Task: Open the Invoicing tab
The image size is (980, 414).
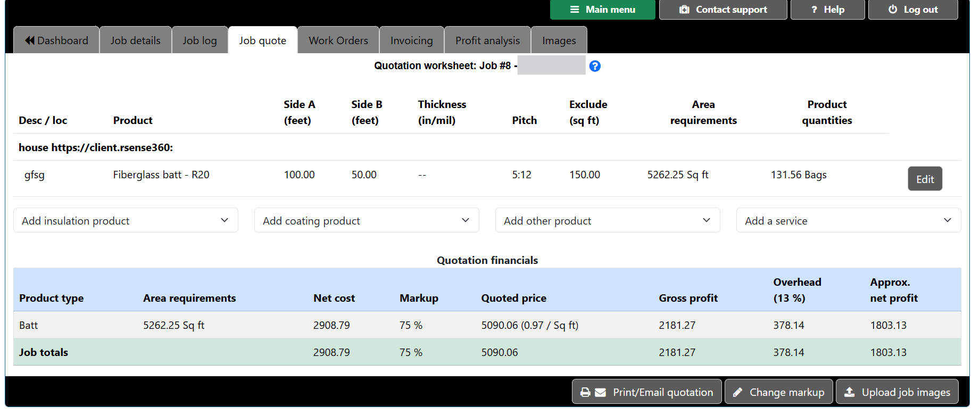Action: click(411, 40)
